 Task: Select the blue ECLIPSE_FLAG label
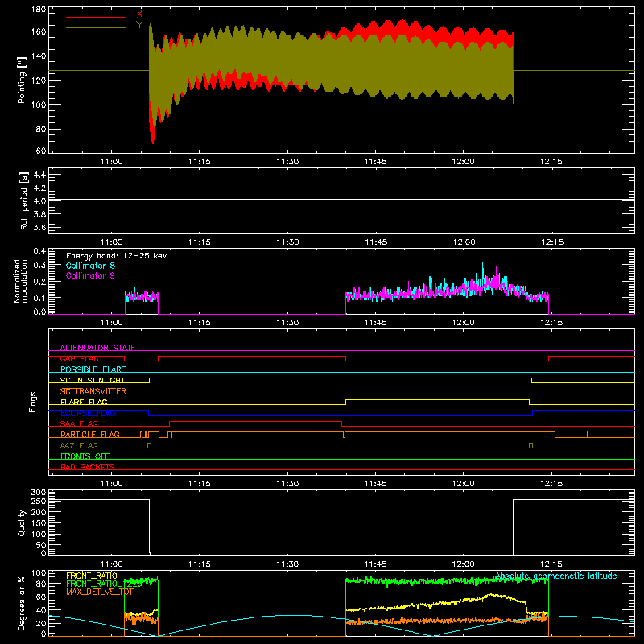tap(88, 413)
